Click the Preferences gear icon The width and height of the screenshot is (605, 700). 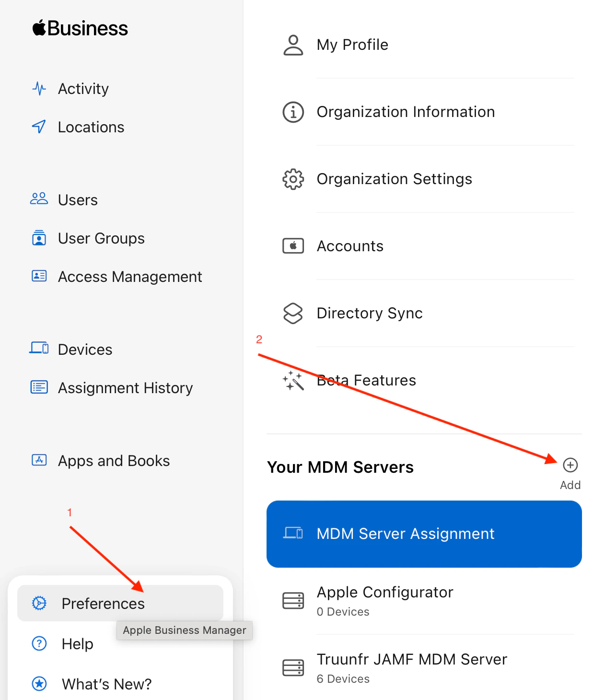pos(39,603)
